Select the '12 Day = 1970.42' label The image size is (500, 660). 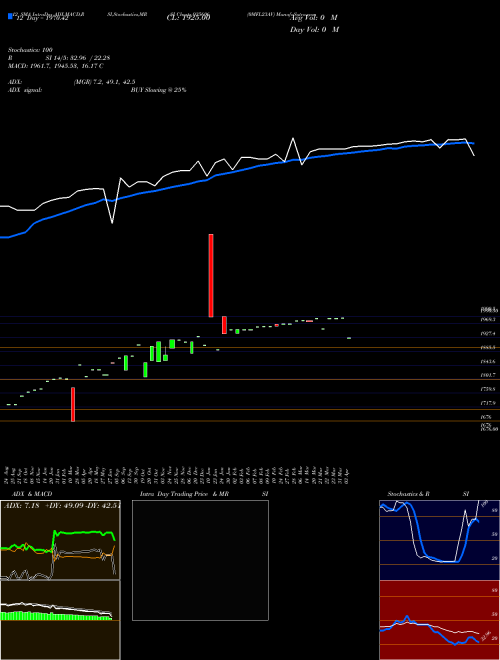click(42, 18)
